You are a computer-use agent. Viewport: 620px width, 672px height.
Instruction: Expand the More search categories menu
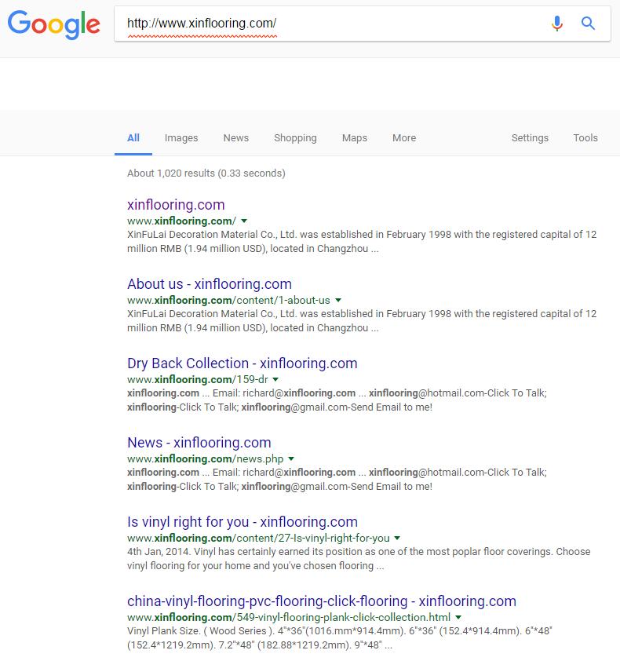[404, 137]
